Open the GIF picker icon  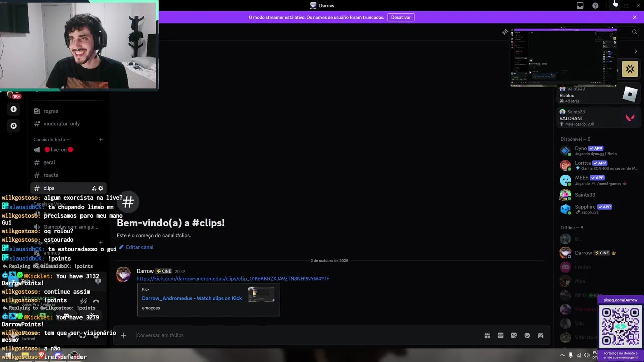500,335
